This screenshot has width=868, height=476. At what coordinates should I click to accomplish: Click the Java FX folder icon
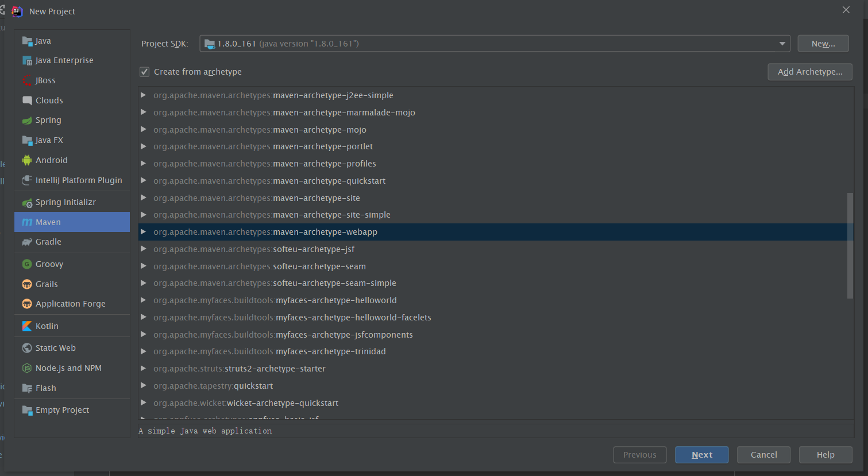[27, 140]
